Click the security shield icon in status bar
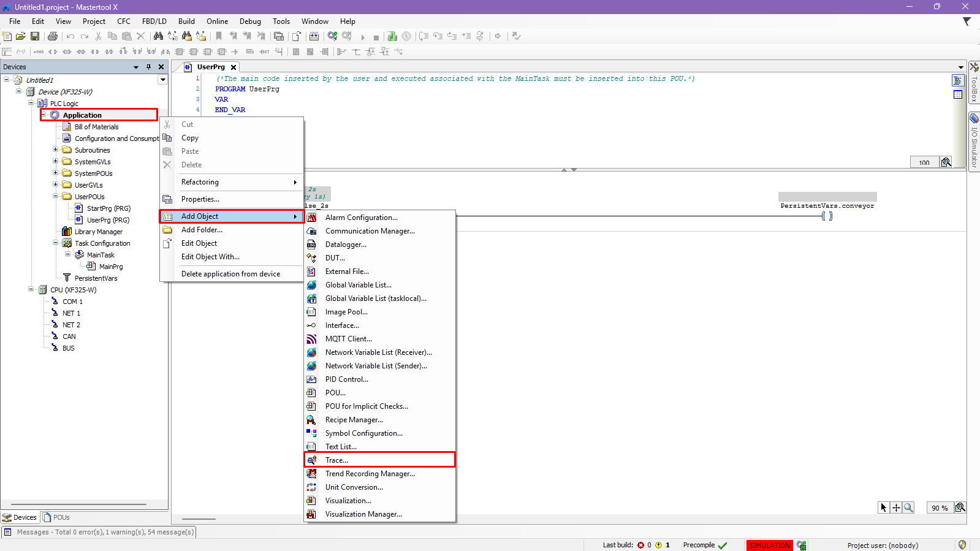The height and width of the screenshot is (551, 980). coord(962,545)
